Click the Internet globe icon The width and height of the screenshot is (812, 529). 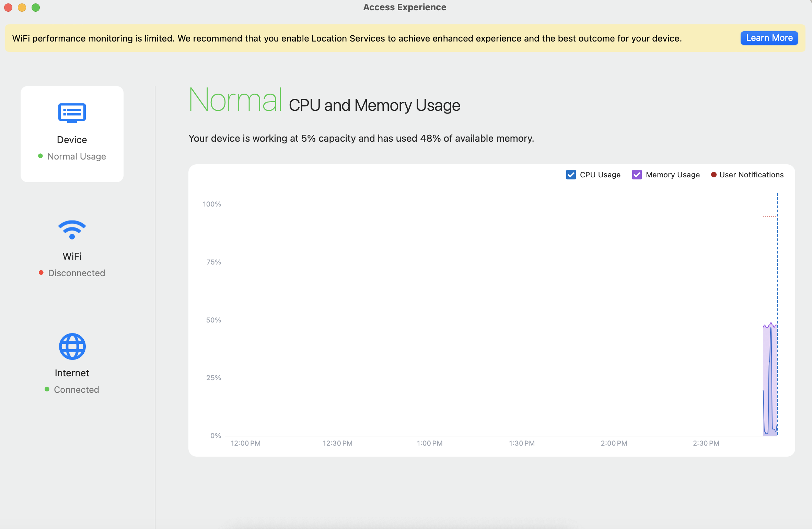(x=72, y=346)
